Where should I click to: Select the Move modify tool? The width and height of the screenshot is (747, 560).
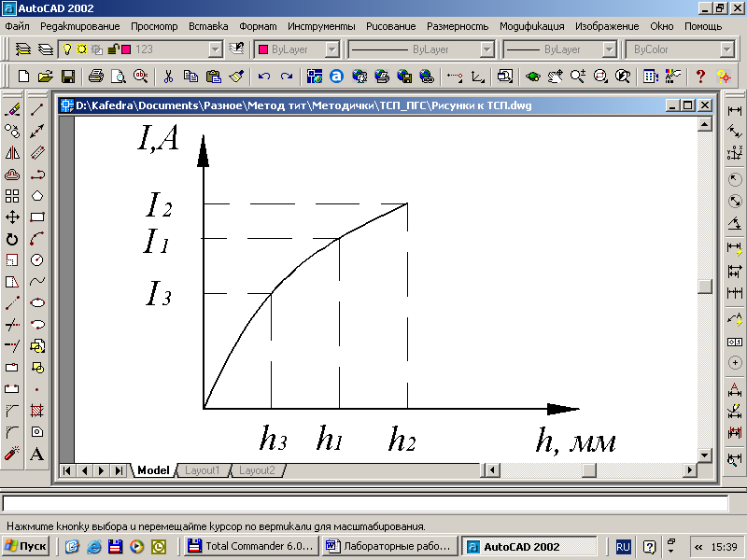point(12,217)
